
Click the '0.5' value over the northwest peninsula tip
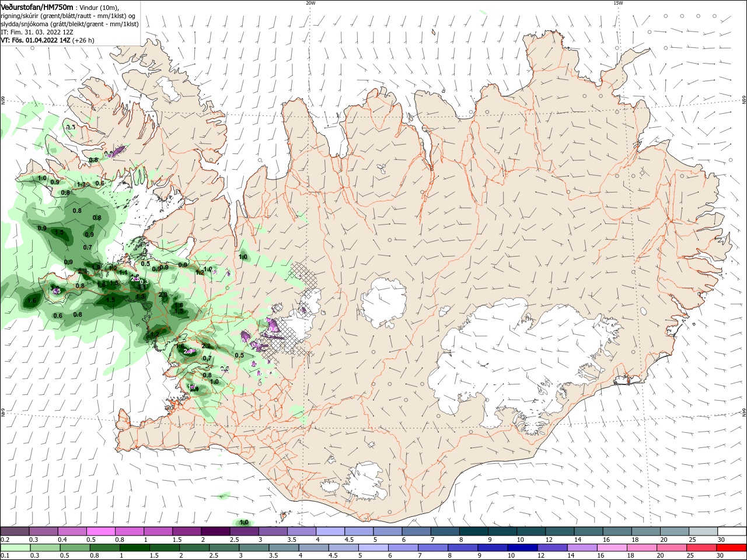(71, 127)
